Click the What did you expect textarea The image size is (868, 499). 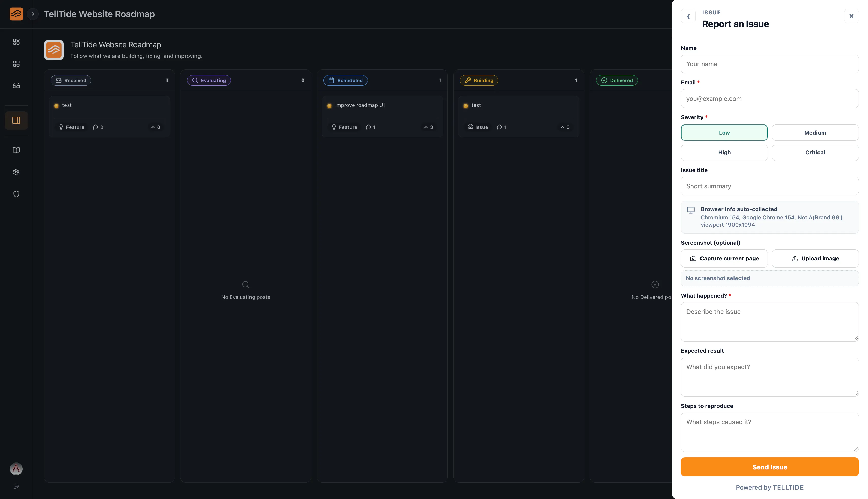point(770,377)
